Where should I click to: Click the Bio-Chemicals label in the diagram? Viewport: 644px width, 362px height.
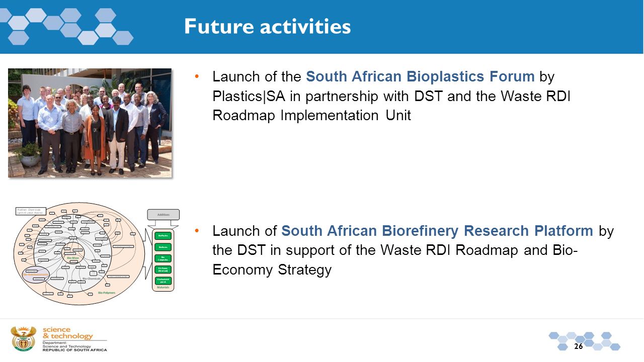92,279
